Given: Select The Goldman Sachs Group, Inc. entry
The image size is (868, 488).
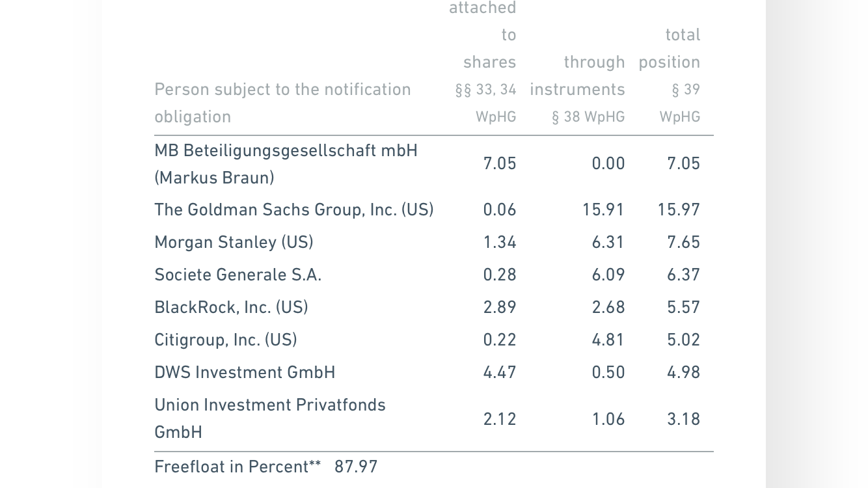Looking at the screenshot, I should click(293, 210).
